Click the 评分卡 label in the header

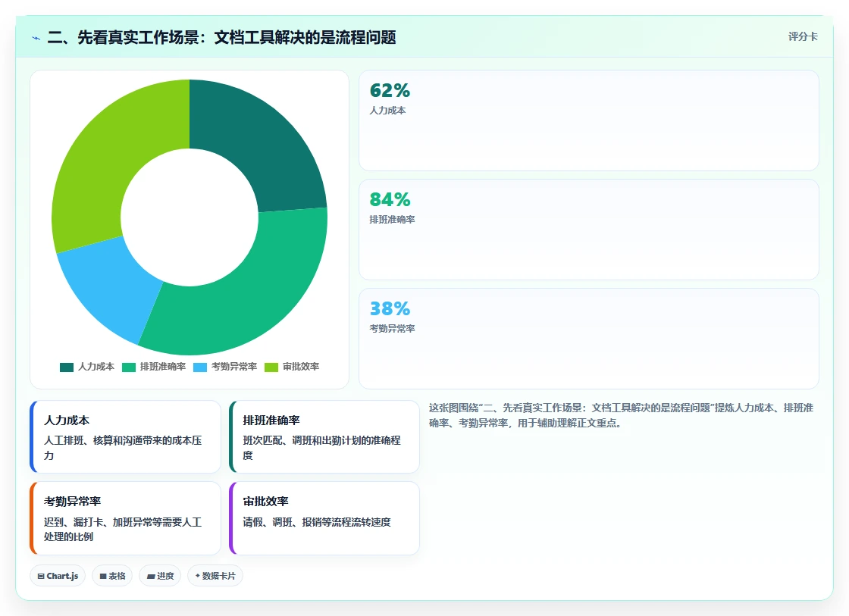point(803,36)
